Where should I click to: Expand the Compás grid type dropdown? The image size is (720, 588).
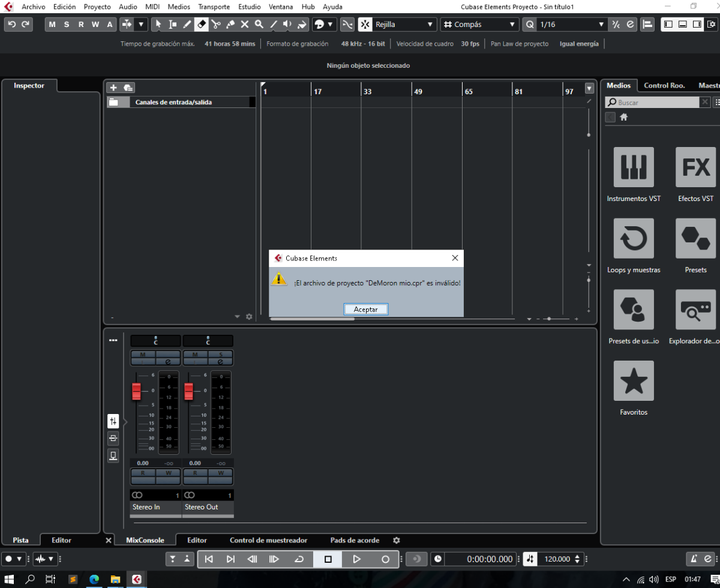479,25
